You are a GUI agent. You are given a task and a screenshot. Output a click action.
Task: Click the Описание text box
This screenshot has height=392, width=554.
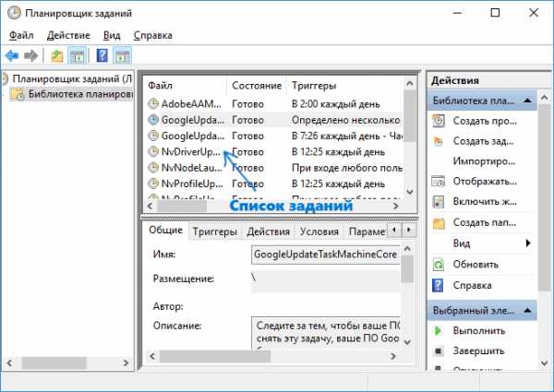(x=325, y=333)
